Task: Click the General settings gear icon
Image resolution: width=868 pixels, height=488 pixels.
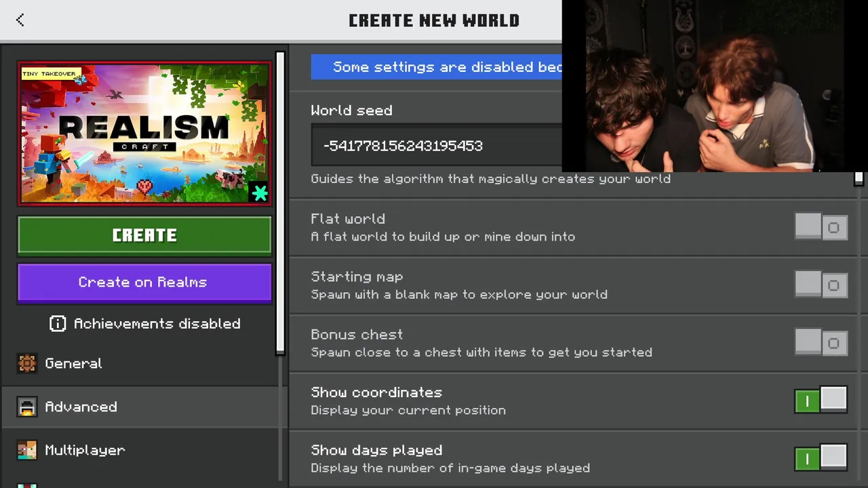Action: [x=26, y=363]
